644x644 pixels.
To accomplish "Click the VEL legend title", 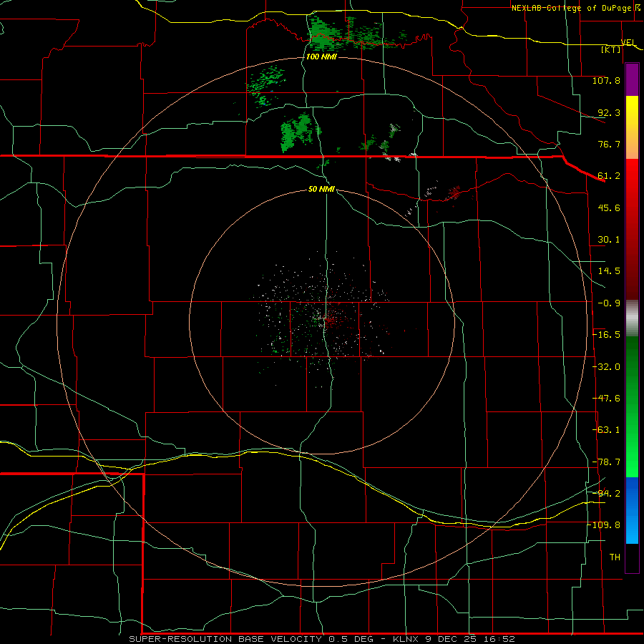I will click(x=628, y=42).
